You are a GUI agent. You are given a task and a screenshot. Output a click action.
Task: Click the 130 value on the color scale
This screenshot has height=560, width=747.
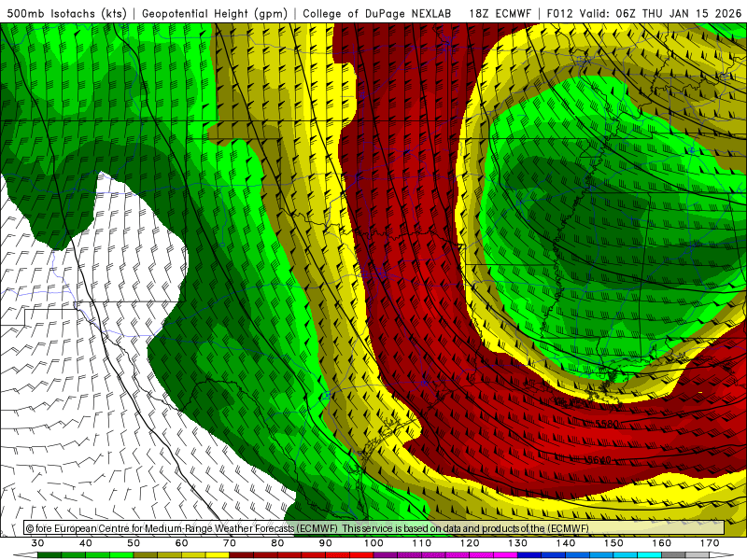pyautogui.click(x=518, y=543)
